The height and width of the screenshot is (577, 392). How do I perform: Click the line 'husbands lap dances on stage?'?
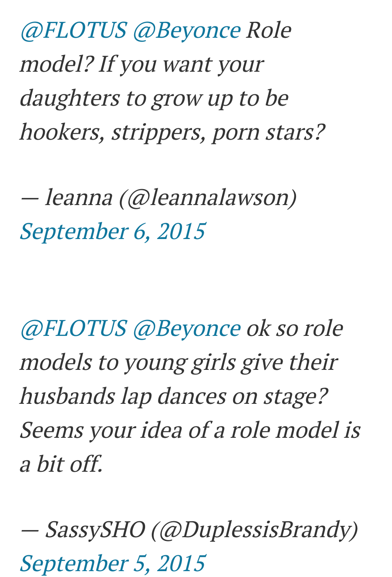pos(174,396)
